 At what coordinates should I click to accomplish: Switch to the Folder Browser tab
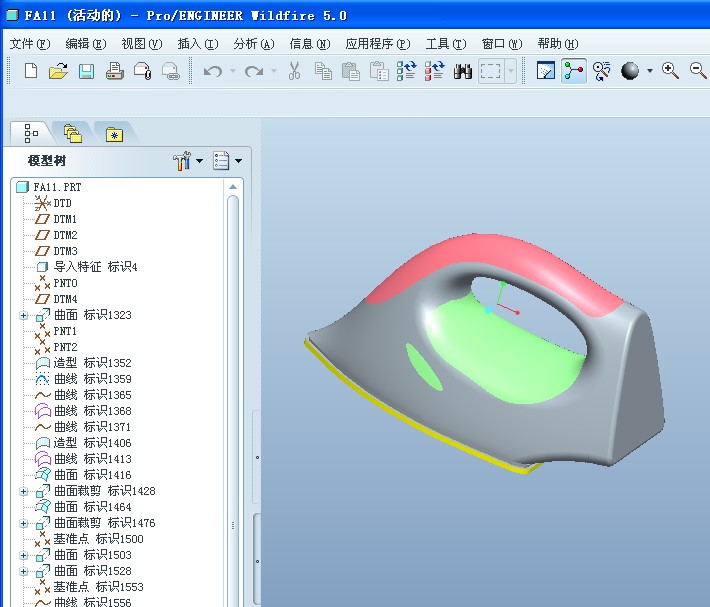click(72, 134)
